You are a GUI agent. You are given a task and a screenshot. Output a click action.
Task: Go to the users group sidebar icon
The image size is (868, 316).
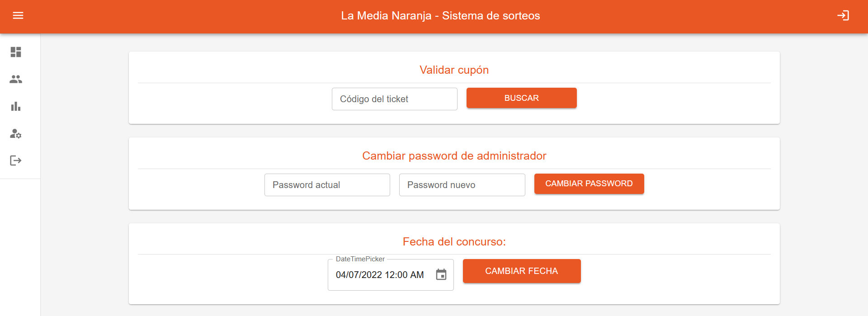coord(16,79)
